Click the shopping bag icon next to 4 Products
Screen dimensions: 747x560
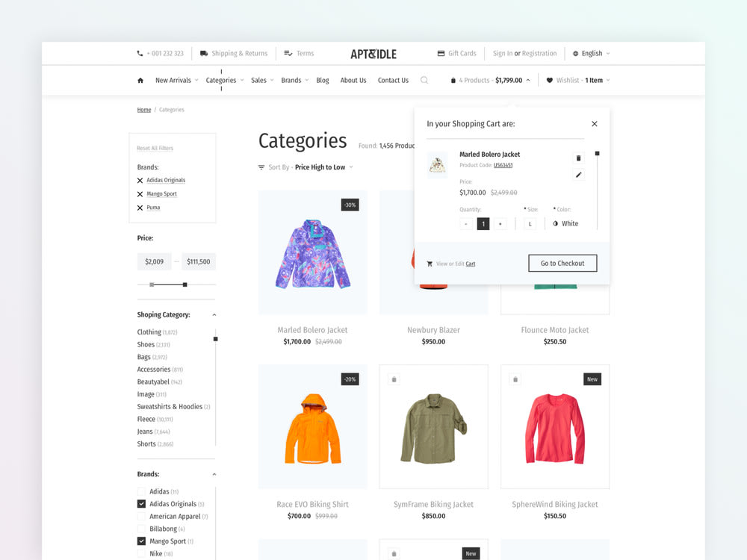pos(453,81)
